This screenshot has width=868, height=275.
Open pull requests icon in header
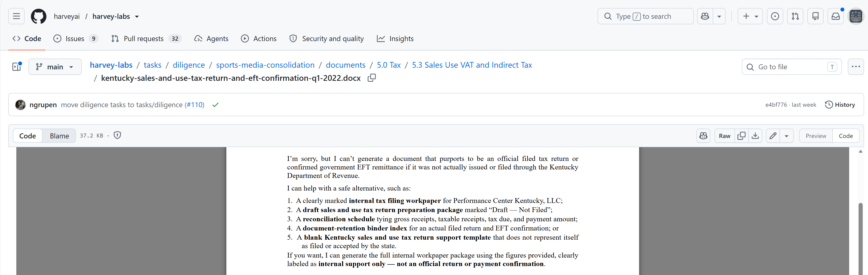tap(795, 16)
